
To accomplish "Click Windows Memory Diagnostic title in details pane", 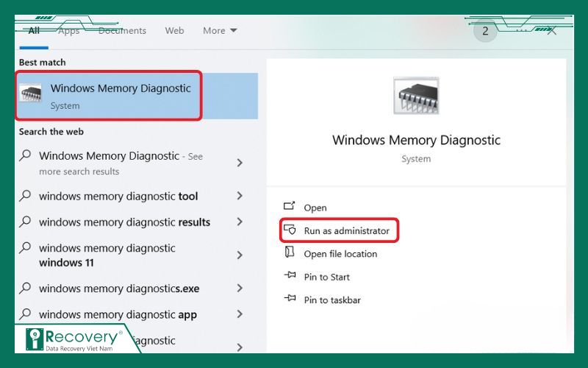I will [416, 140].
